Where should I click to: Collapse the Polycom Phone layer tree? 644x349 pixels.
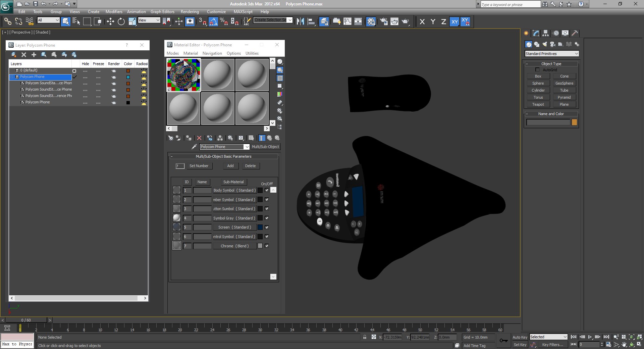[x=12, y=77]
